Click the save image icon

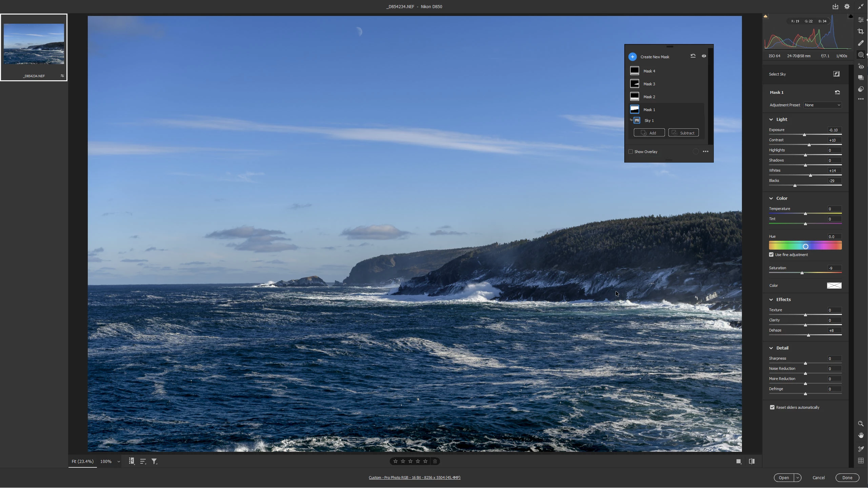(835, 6)
